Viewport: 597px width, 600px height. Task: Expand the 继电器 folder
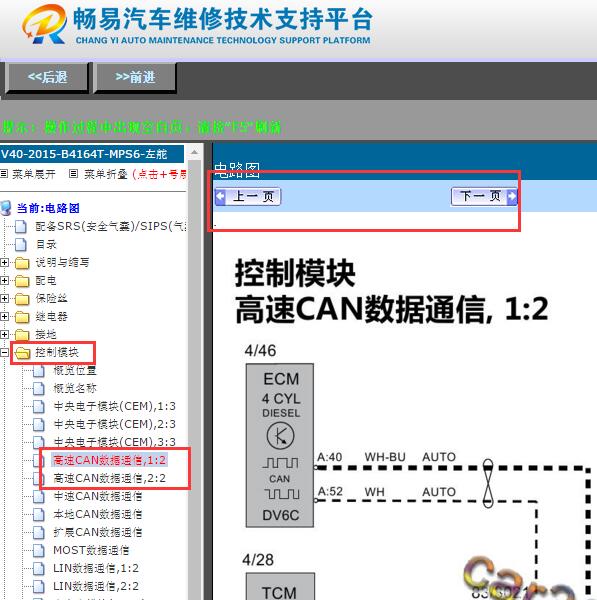click(x=4, y=316)
